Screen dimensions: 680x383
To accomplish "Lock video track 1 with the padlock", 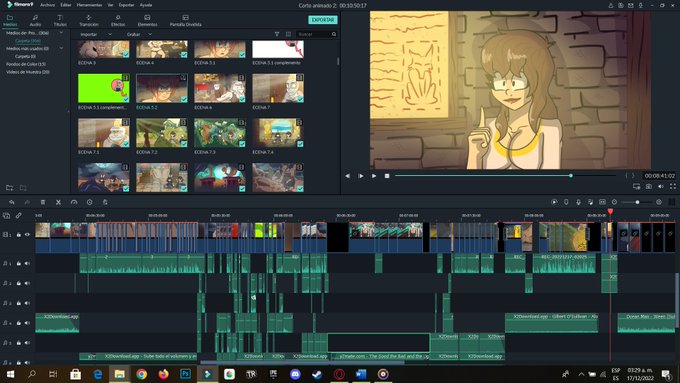I will [19, 235].
